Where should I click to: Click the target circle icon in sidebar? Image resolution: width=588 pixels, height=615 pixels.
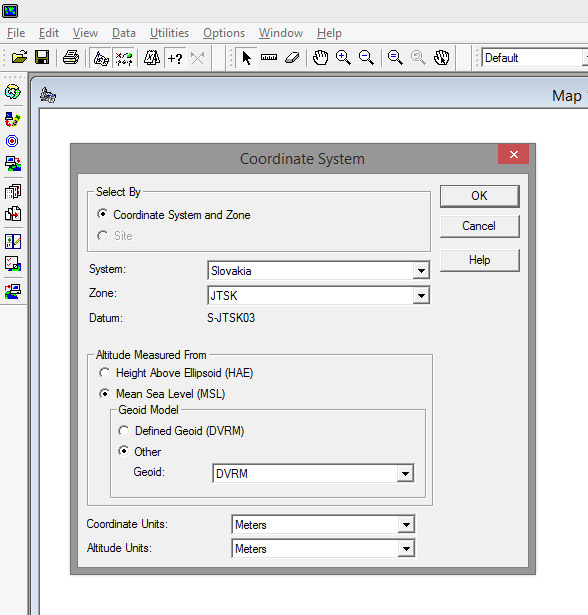[12, 141]
